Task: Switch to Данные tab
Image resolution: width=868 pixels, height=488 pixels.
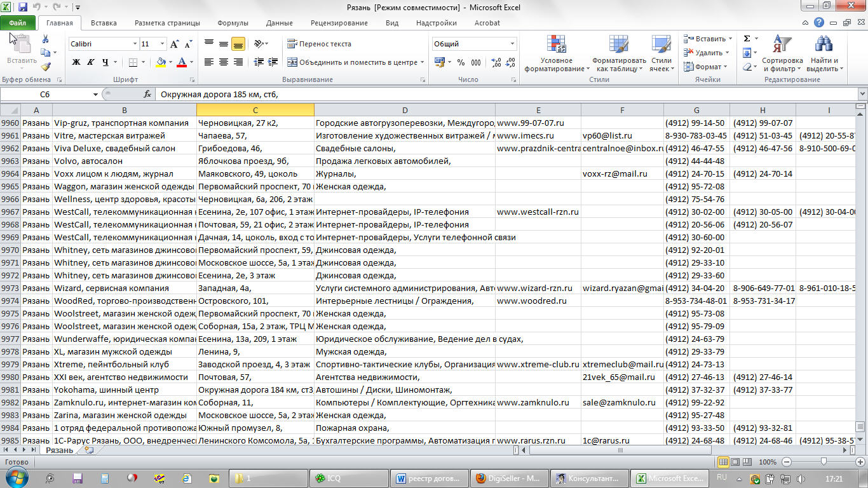Action: pyautogui.click(x=280, y=23)
